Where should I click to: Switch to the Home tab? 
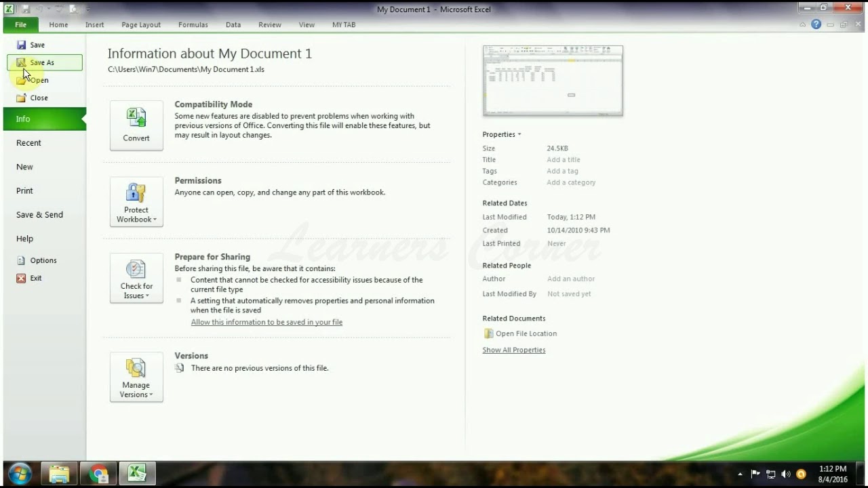pos(58,24)
